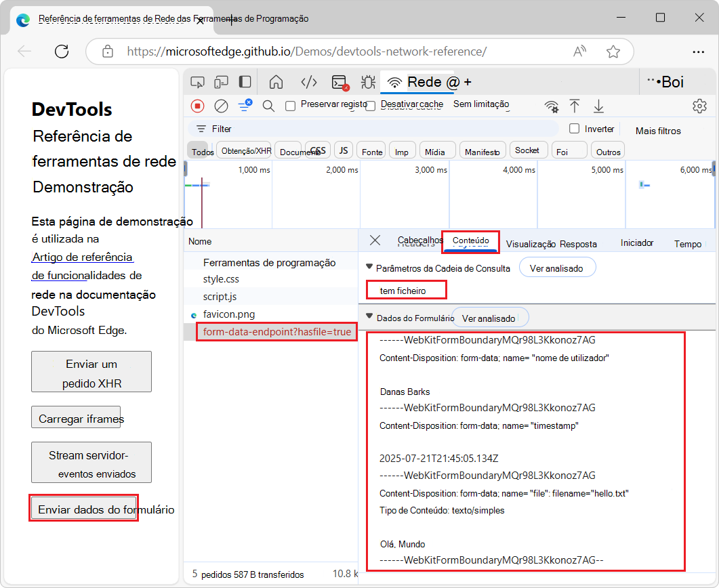Stop recording network log
Image resolution: width=719 pixels, height=588 pixels.
(197, 106)
